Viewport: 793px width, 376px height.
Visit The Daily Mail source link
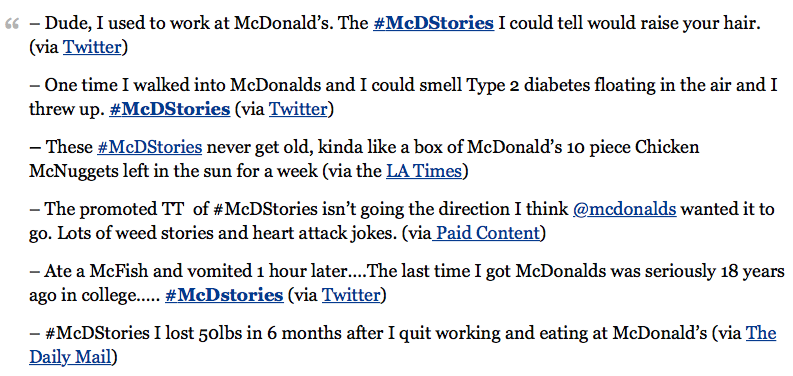tap(403, 345)
